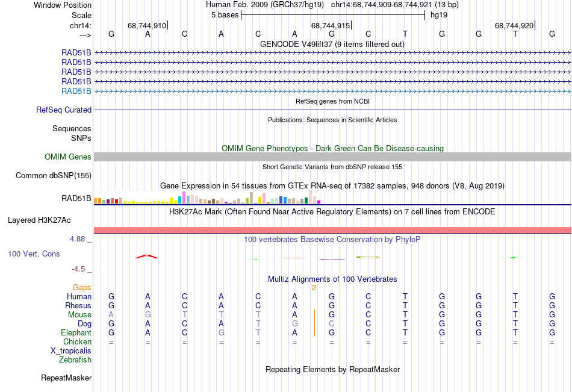The image size is (572, 392).
Task: Click the Human alignment row label
Action: coord(79,296)
